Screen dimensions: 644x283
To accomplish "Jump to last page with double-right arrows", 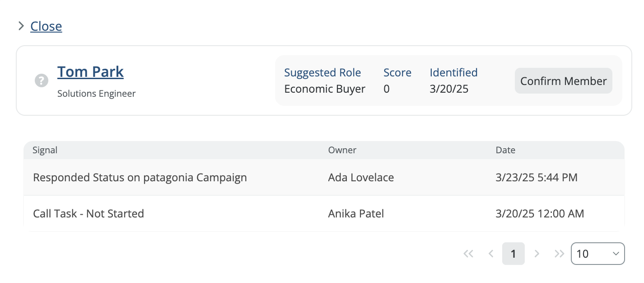I will click(559, 254).
